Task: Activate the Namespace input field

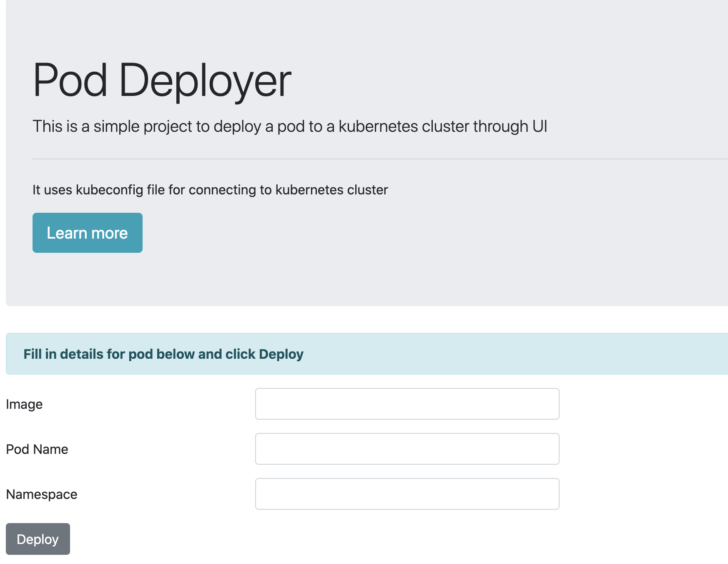Action: coord(407,494)
